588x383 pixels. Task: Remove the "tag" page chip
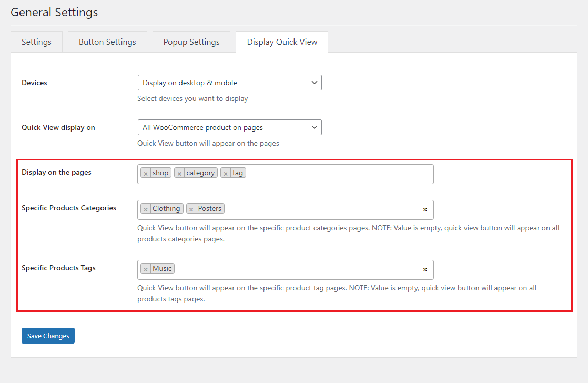tap(225, 173)
